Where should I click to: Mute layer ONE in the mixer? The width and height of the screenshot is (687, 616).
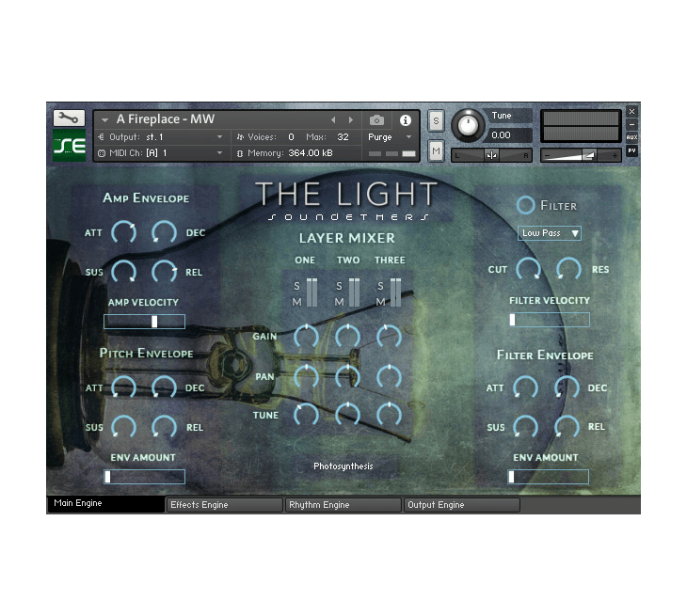297,302
